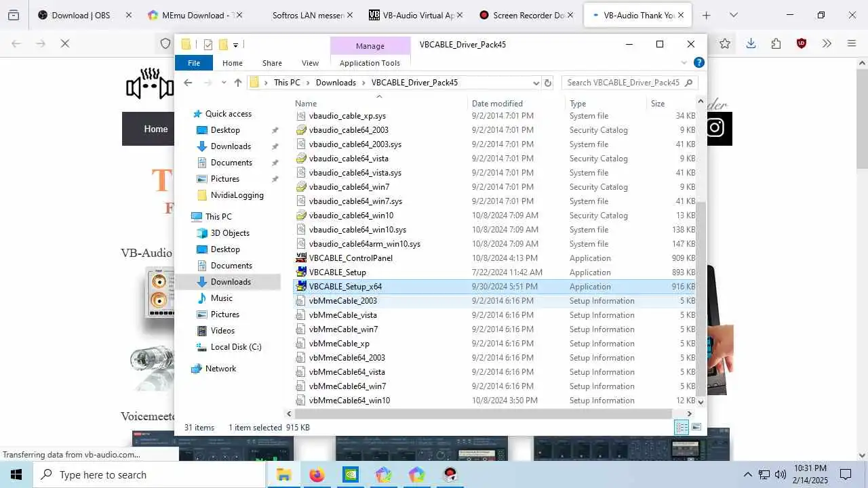Screen dimensions: 868x488
Task: Switch to Screen Recorder browser tab
Action: tap(527, 15)
